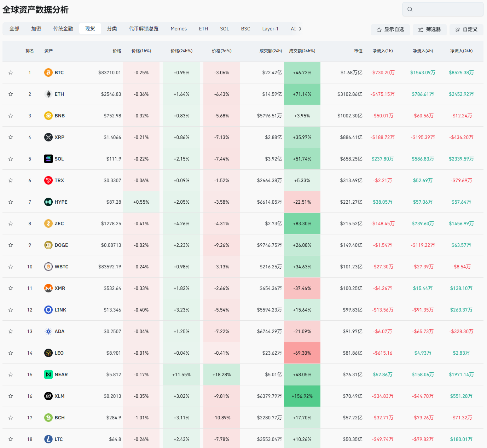Click the LINK hexagon icon
The image size is (487, 448).
point(48,310)
